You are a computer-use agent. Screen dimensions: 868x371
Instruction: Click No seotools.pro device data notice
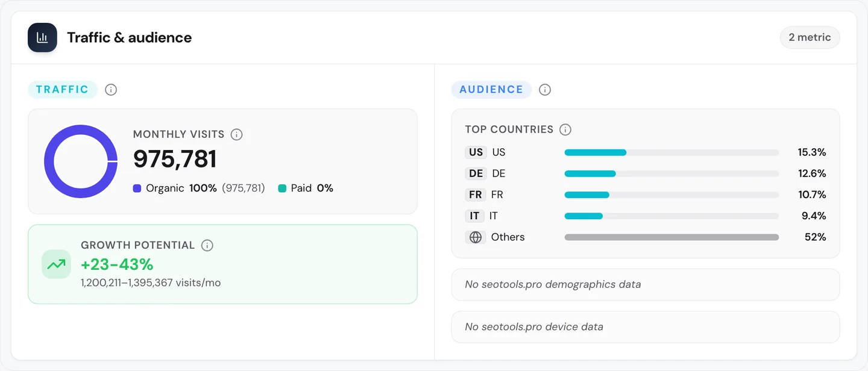pos(646,327)
